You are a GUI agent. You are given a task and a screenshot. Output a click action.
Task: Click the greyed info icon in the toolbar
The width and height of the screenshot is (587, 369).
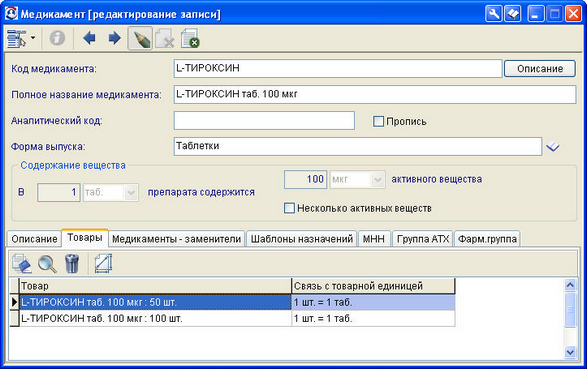point(57,38)
